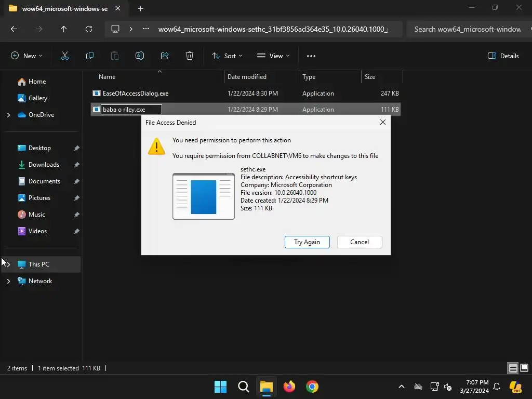
Task: Toggle the Details pane
Action: click(503, 56)
